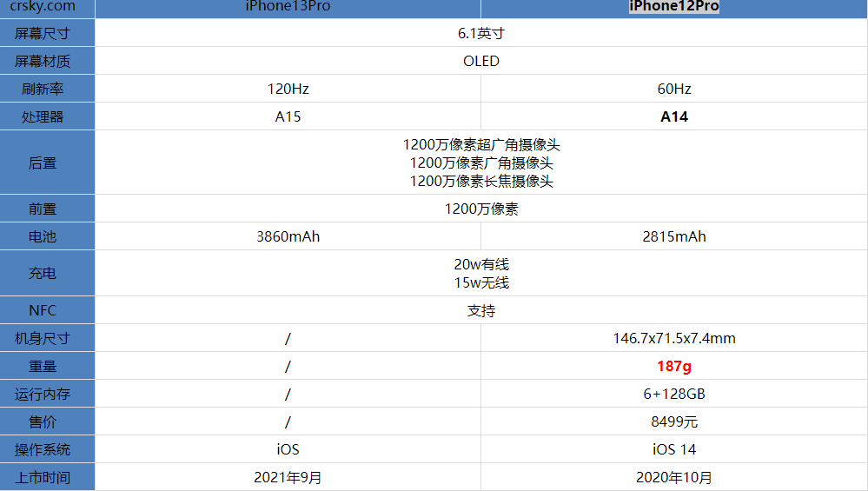Click the 2021年9月 release date cell
Screen dimensions: 868x491
coord(288,477)
